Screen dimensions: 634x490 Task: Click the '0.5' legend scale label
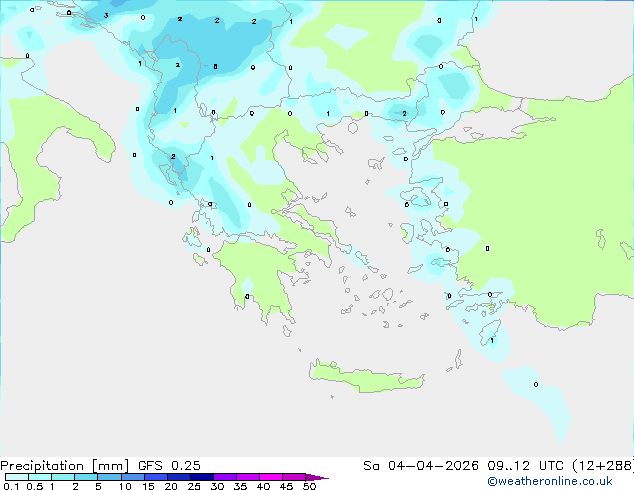tap(35, 486)
